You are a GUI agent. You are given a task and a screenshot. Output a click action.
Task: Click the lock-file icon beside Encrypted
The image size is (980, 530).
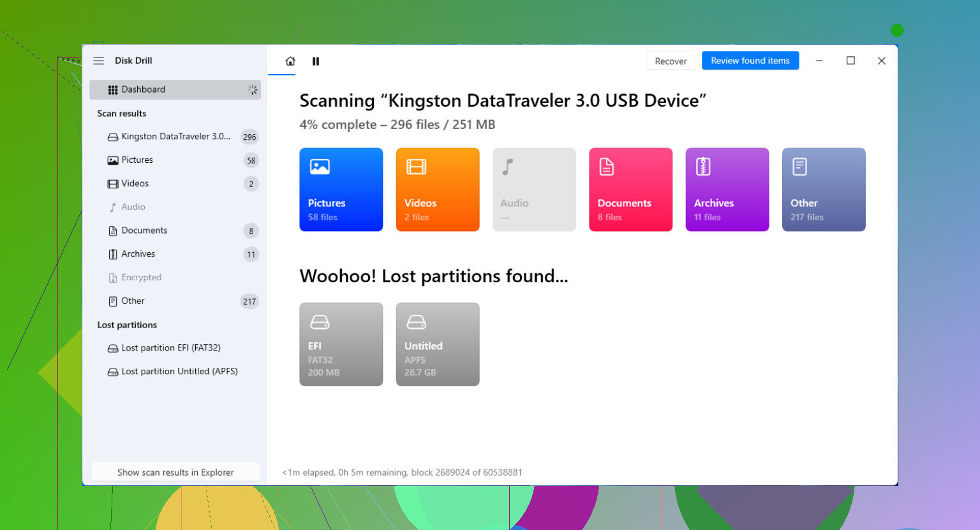click(x=113, y=278)
